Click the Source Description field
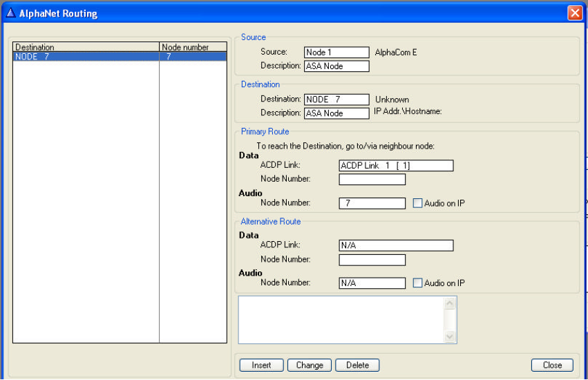588x380 pixels. pos(336,66)
